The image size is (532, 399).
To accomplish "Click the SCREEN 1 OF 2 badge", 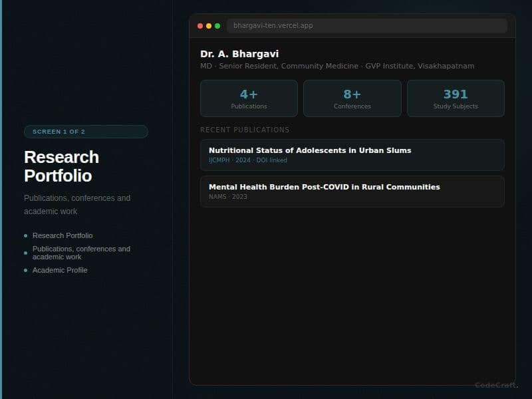I will point(86,132).
